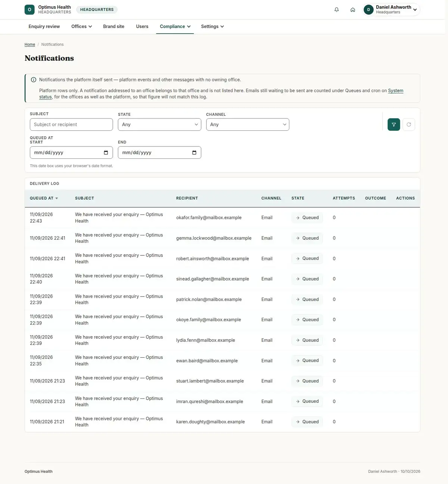Click the Optimus Health logo badge
The height and width of the screenshot is (484, 448).
[29, 10]
